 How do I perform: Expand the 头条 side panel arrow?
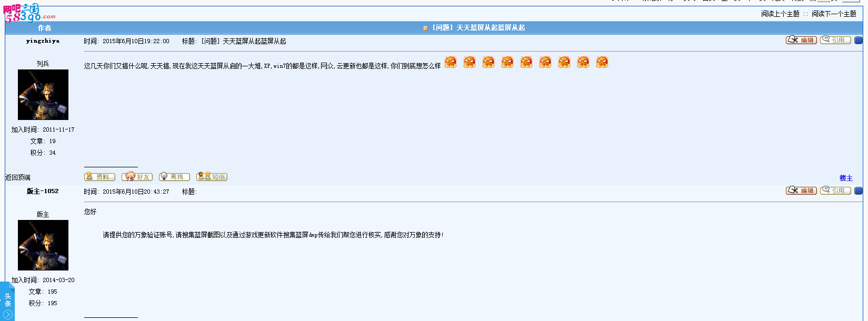click(7, 315)
